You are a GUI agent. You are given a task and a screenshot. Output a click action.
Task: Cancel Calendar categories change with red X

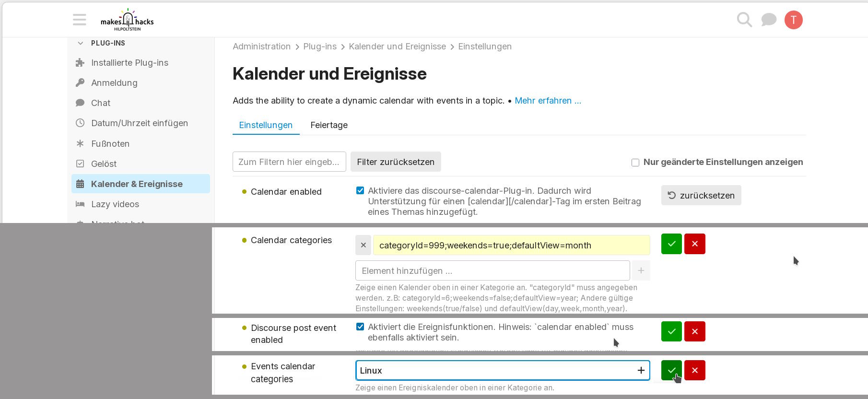point(694,244)
